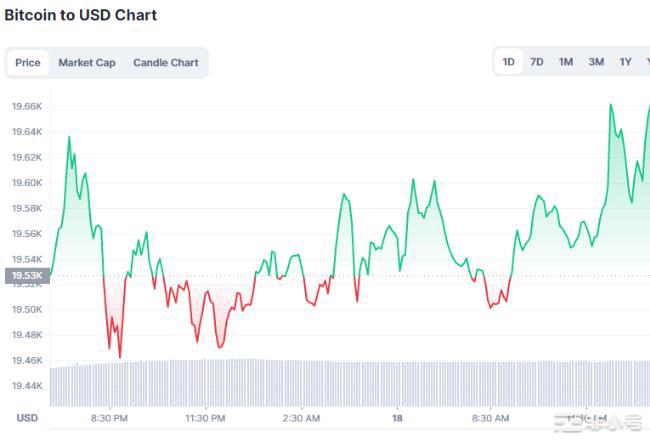This screenshot has height=441, width=650.
Task: Choose the 1Y time range
Action: (x=626, y=62)
